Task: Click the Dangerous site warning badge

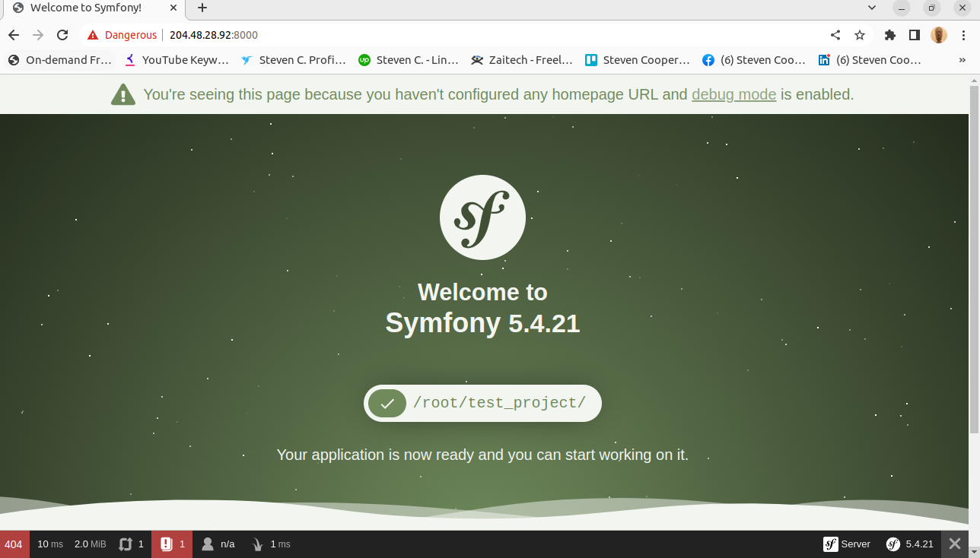Action: point(122,35)
